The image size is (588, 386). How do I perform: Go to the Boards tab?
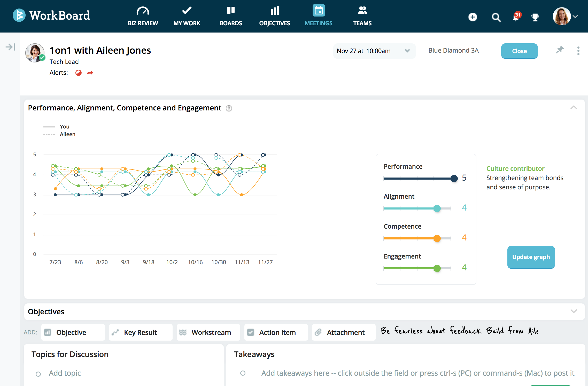tap(231, 16)
